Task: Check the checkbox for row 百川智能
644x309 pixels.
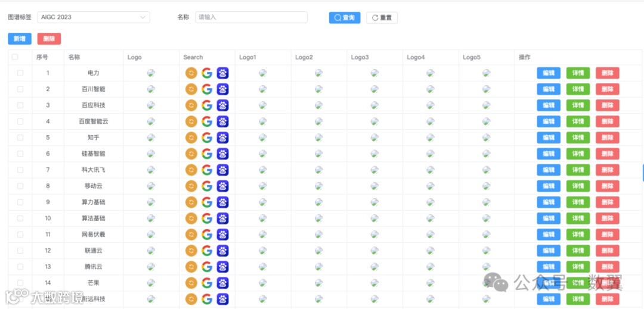Action: coord(20,89)
